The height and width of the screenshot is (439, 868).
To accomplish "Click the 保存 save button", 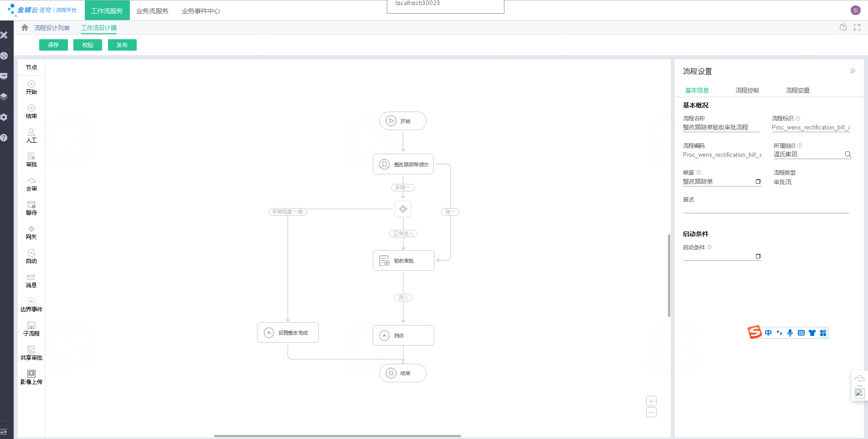I will 53,45.
